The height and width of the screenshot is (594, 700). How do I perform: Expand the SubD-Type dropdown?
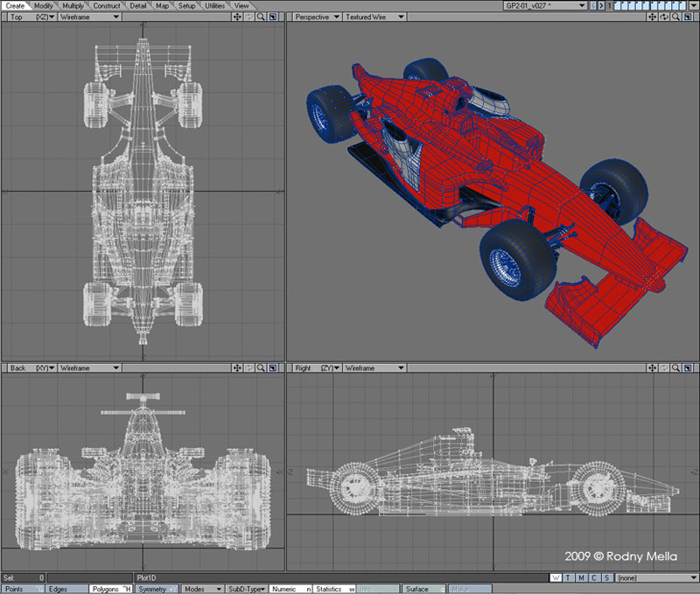(246, 589)
